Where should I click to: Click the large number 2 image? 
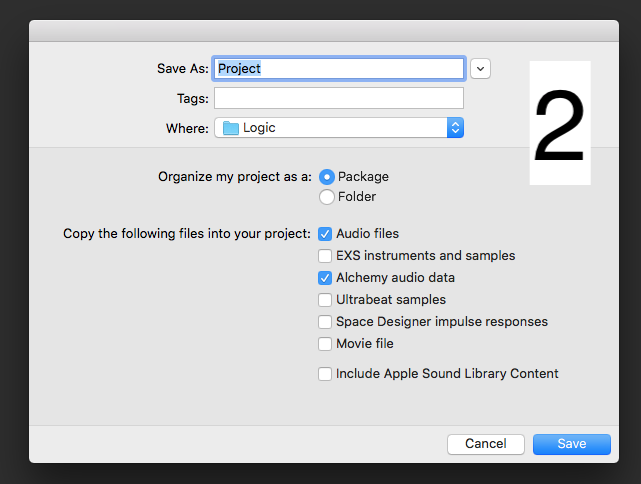(x=560, y=123)
